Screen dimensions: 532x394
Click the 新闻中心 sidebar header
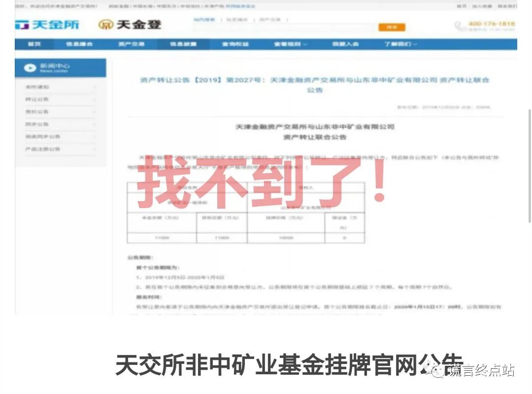pyautogui.click(x=61, y=68)
